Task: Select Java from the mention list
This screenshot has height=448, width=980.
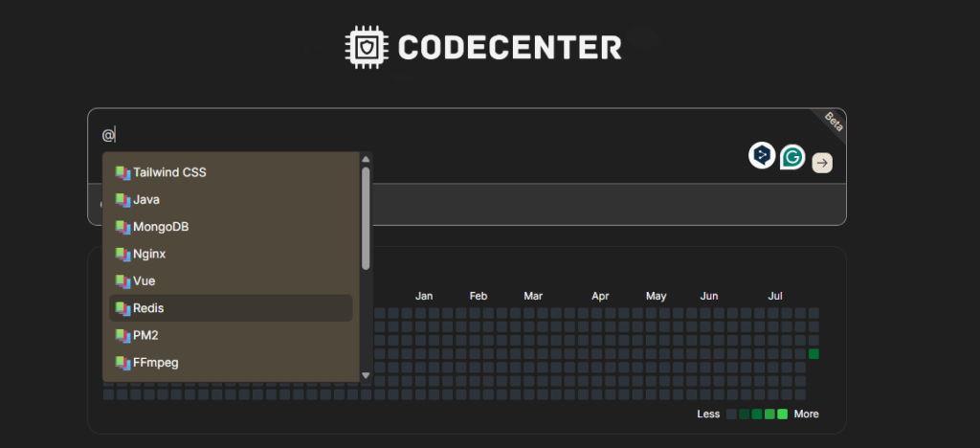Action: 231,200
